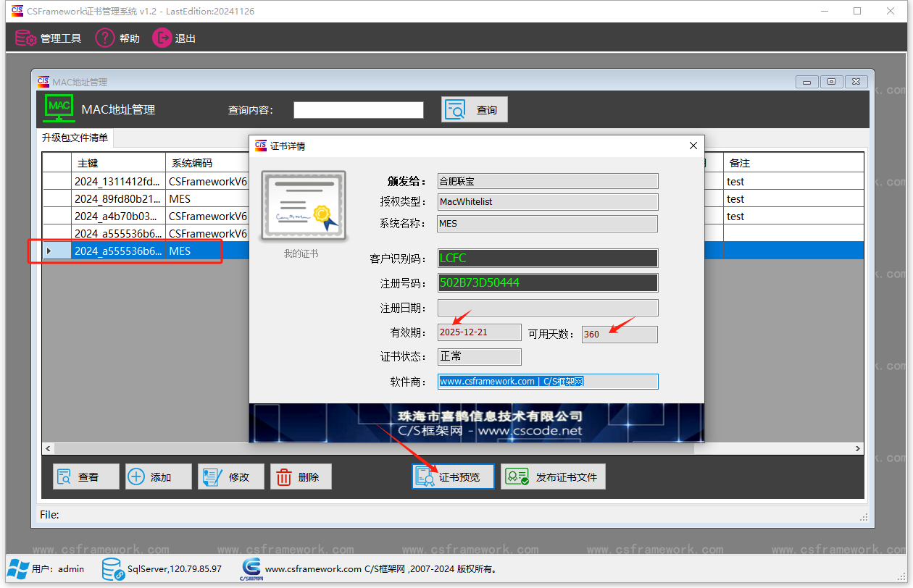
Task: Click the 证书状态 field showing 正常
Action: (x=480, y=356)
